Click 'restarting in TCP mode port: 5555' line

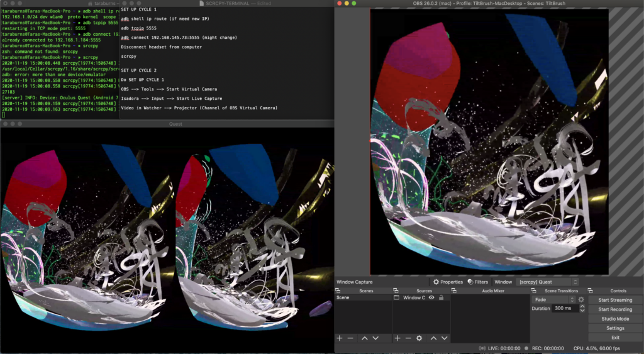tap(44, 28)
